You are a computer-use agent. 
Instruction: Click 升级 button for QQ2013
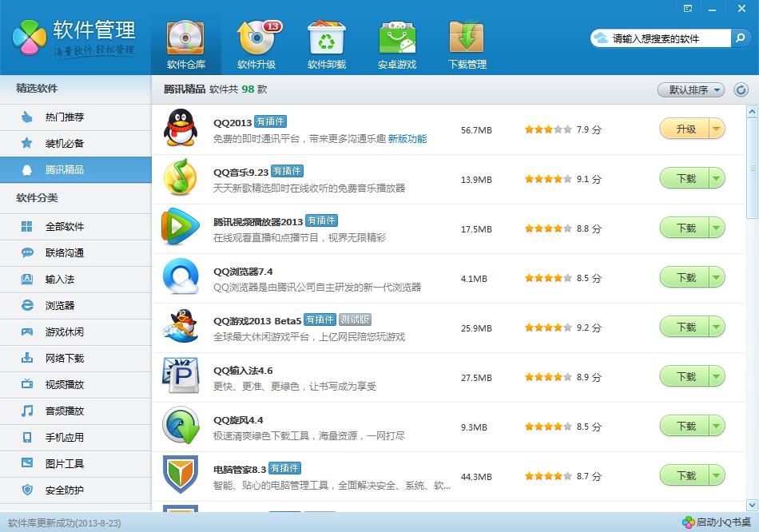pyautogui.click(x=685, y=129)
